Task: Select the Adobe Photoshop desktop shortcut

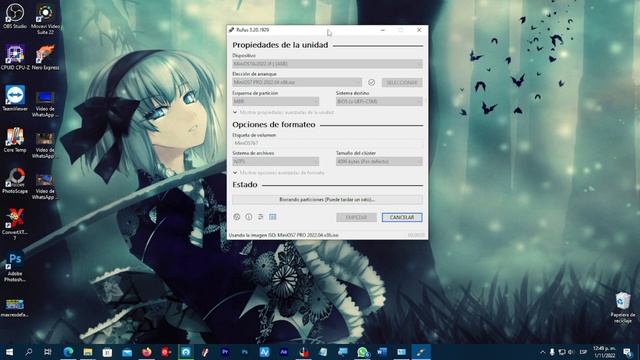Action: (x=15, y=267)
